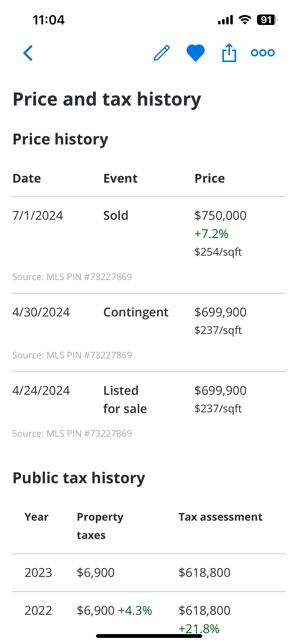Tap the 11:04 clock in status bar
Viewport: 298px width, 644px height.
(x=49, y=20)
